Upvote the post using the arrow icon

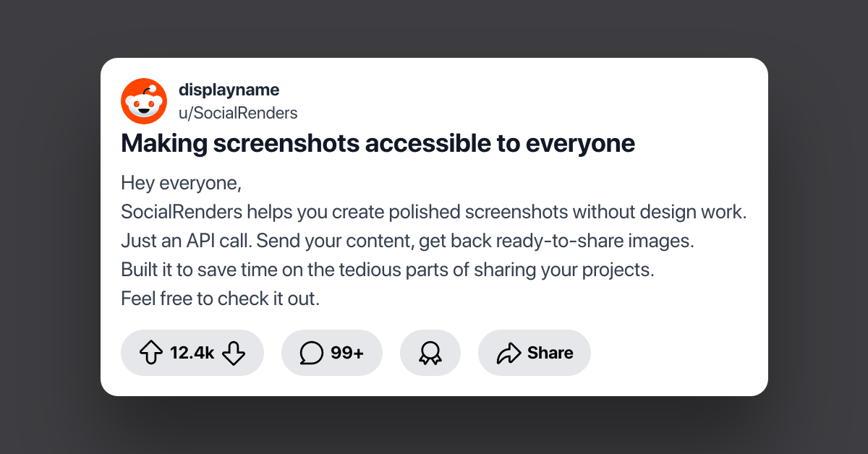pos(150,353)
